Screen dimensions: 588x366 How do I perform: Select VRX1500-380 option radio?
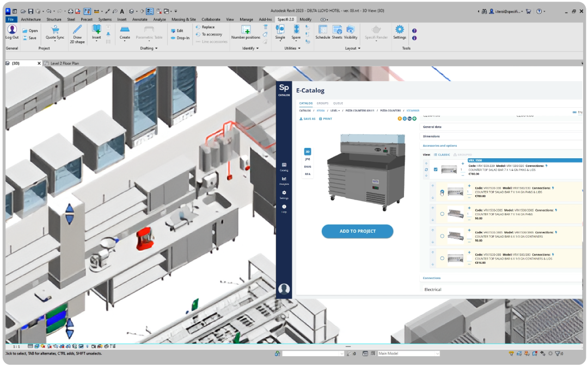[442, 258]
